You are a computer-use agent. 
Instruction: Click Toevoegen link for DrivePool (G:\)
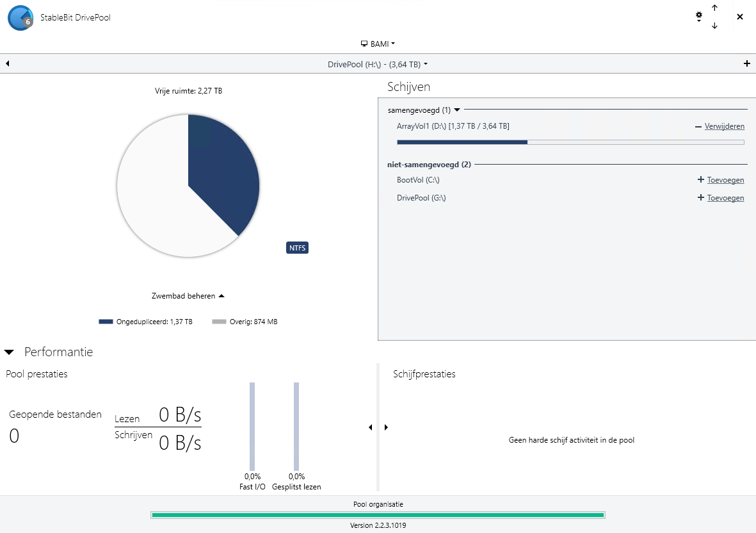point(726,198)
